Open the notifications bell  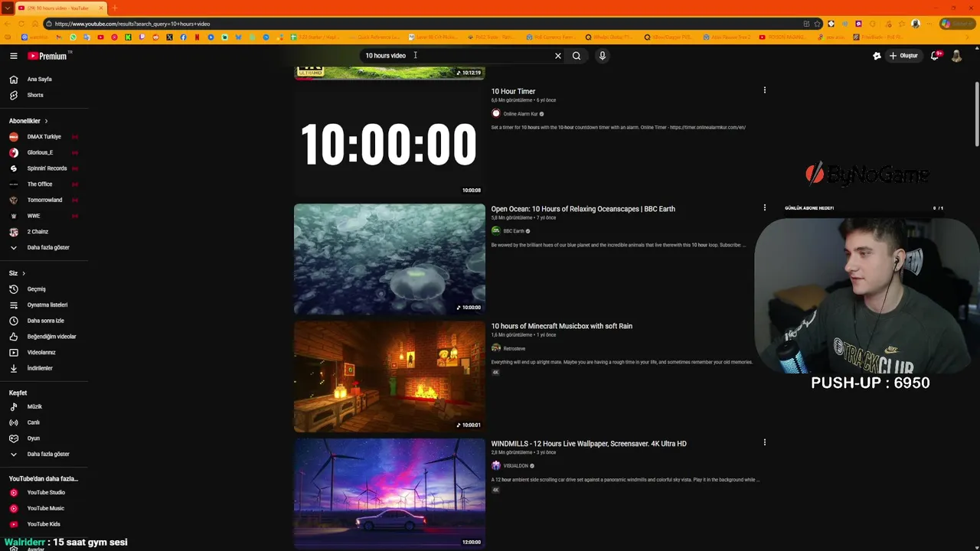pos(935,56)
